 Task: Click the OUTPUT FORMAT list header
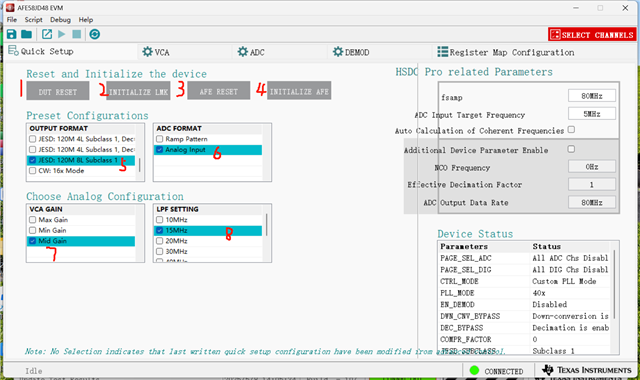[81, 128]
